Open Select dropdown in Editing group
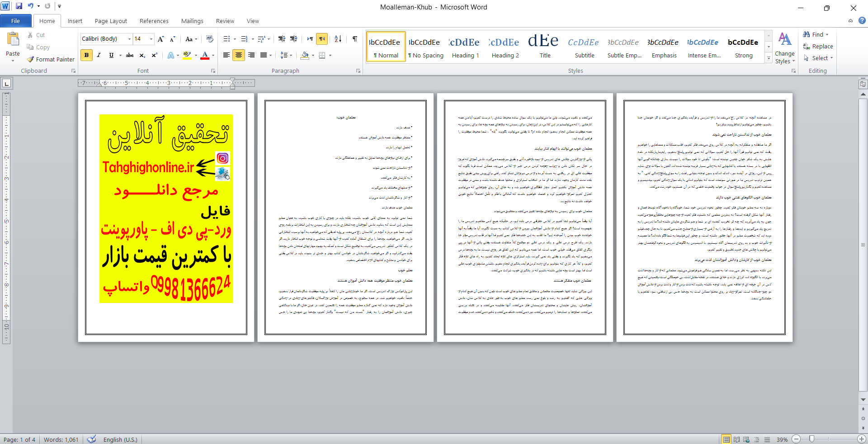 click(x=818, y=58)
